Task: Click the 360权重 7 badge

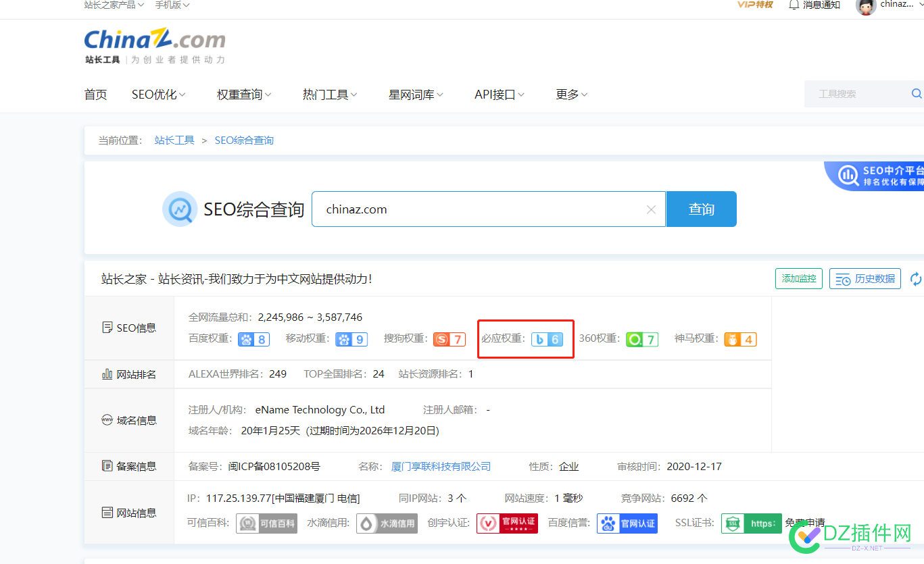Action: (641, 339)
